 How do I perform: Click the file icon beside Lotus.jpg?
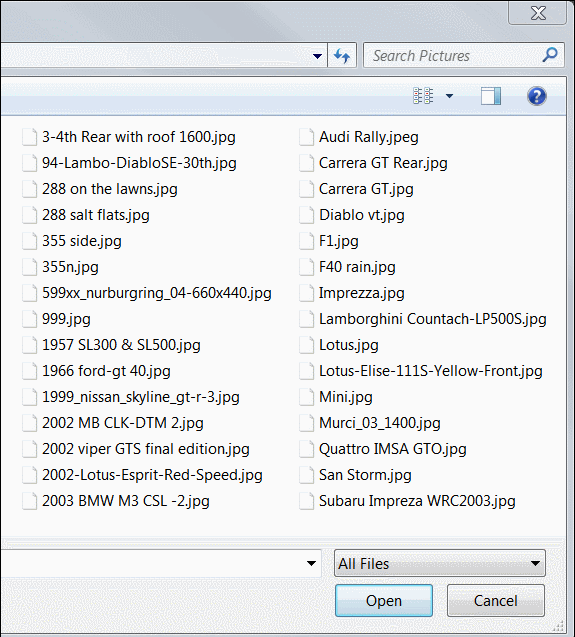[306, 345]
